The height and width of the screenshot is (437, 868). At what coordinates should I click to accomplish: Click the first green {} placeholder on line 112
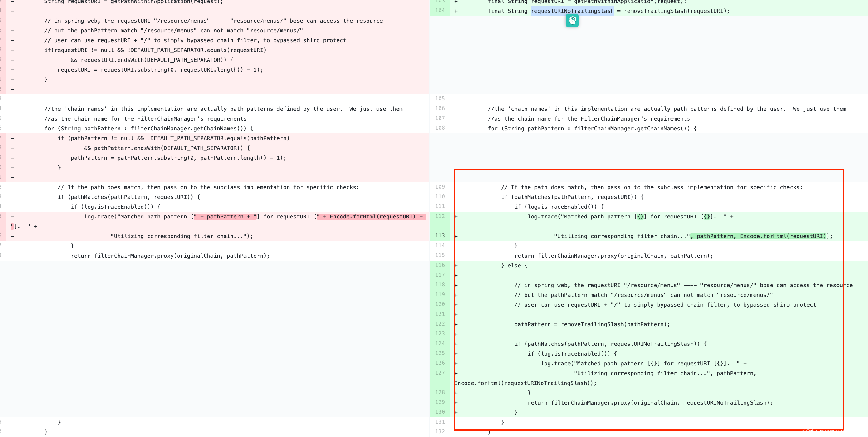point(640,217)
